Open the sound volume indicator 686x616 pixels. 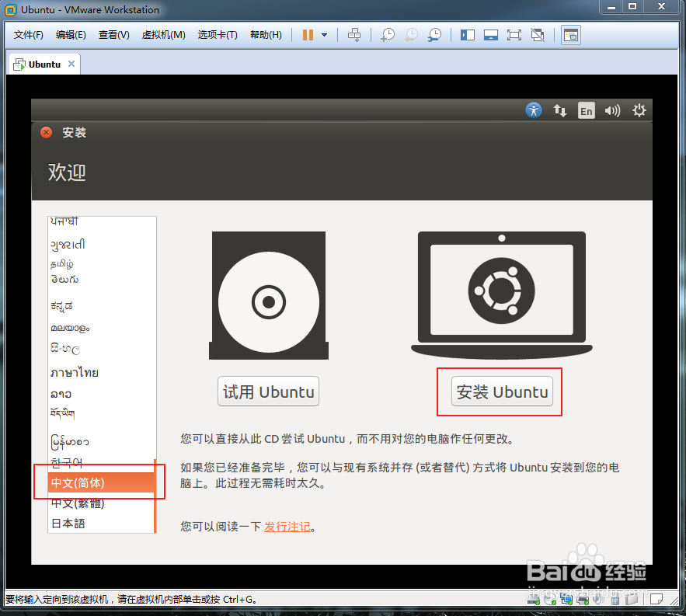point(612,110)
